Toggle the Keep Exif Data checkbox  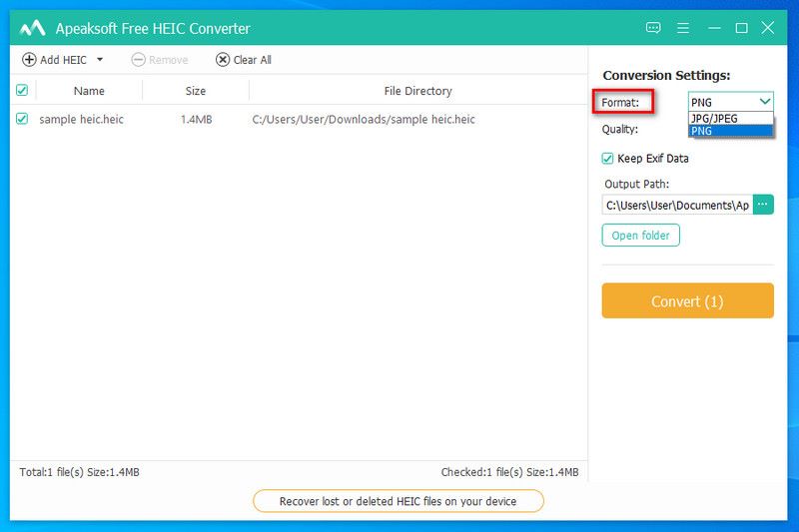coord(607,159)
